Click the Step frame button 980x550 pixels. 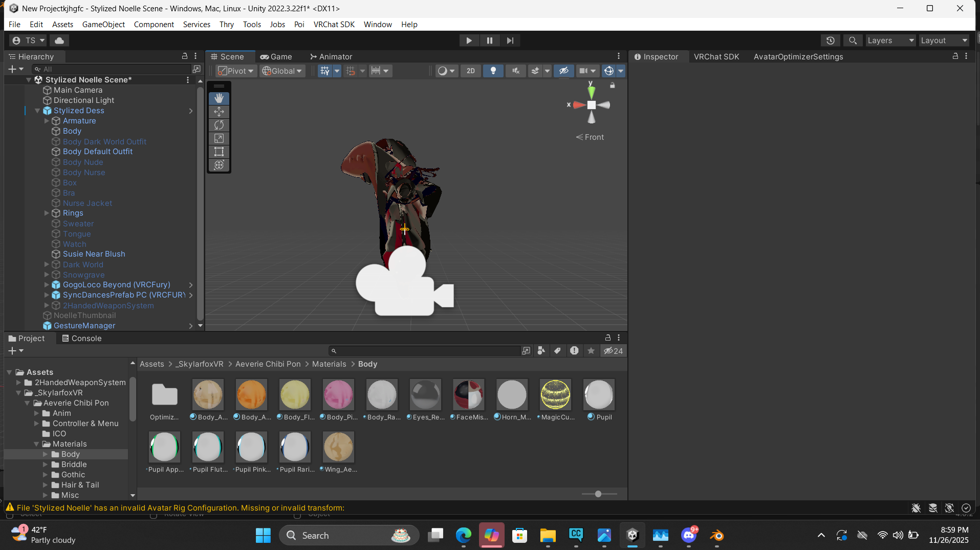point(510,40)
